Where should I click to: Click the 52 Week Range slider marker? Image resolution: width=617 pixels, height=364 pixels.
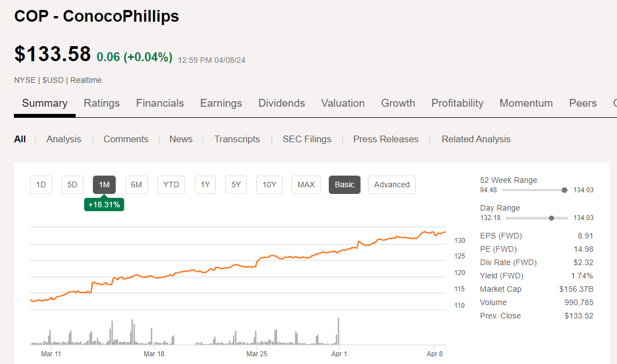(564, 190)
